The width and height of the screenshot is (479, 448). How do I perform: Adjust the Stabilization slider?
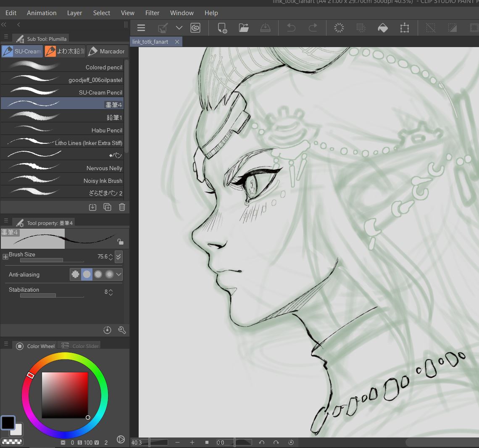52,295
